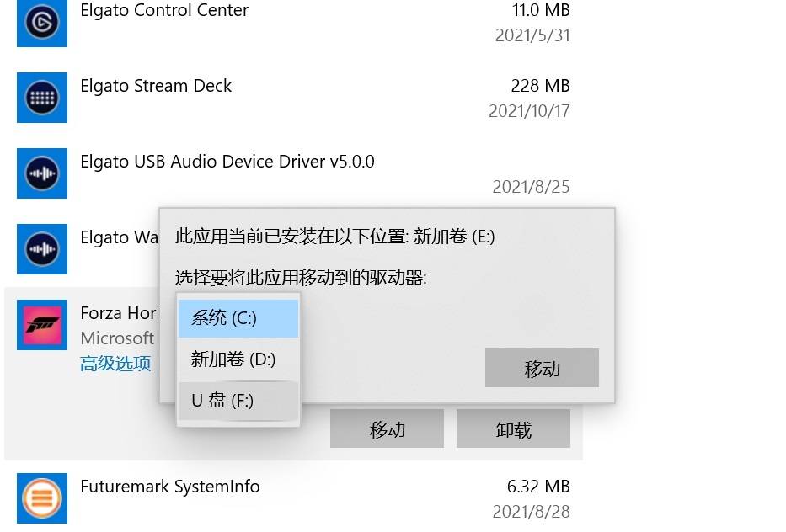
Task: Click the Elgato Stream Deck install date
Action: coord(528,110)
